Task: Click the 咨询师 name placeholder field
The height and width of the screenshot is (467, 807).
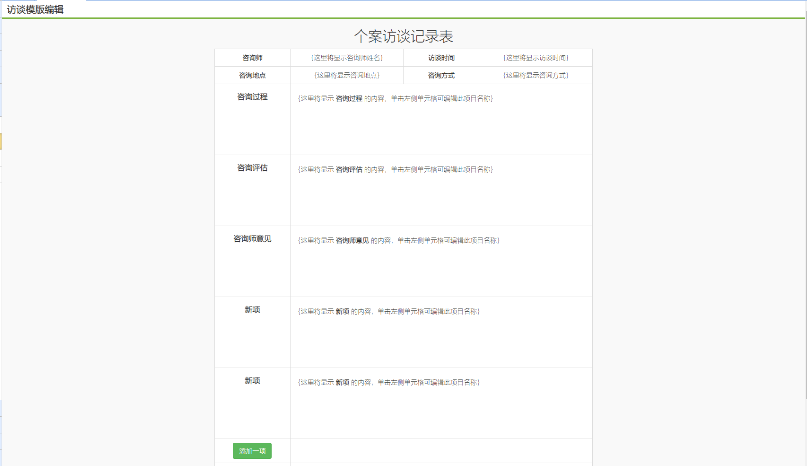Action: 346,58
